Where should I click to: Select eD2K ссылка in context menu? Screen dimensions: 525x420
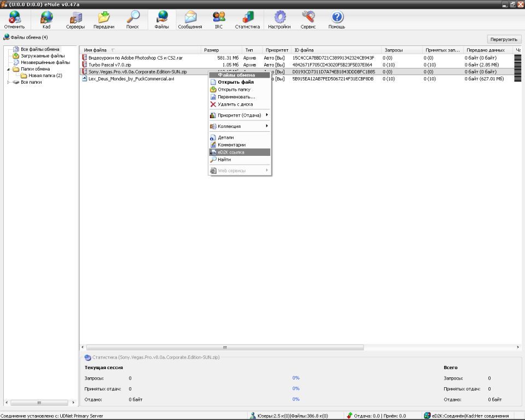[240, 152]
